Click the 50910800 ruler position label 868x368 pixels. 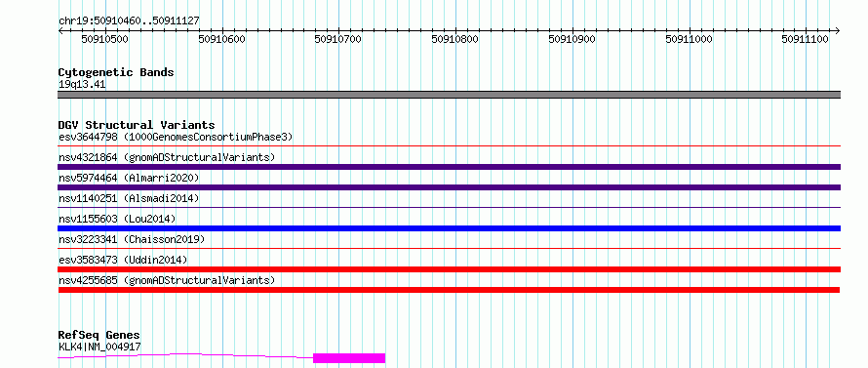click(x=455, y=39)
